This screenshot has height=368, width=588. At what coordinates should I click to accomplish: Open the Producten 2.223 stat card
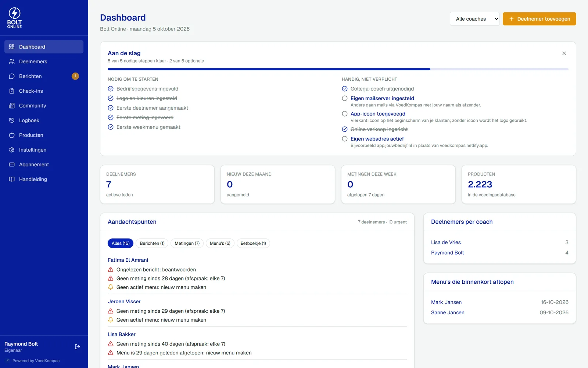(519, 184)
